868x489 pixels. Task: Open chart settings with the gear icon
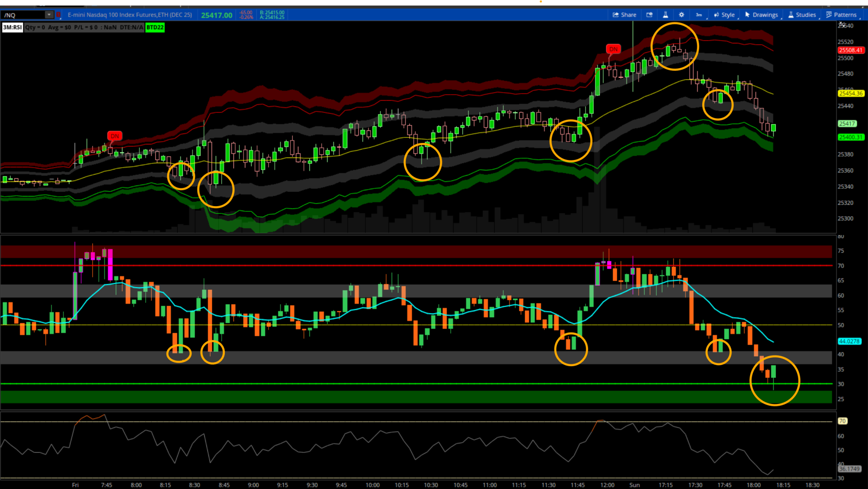coord(681,15)
